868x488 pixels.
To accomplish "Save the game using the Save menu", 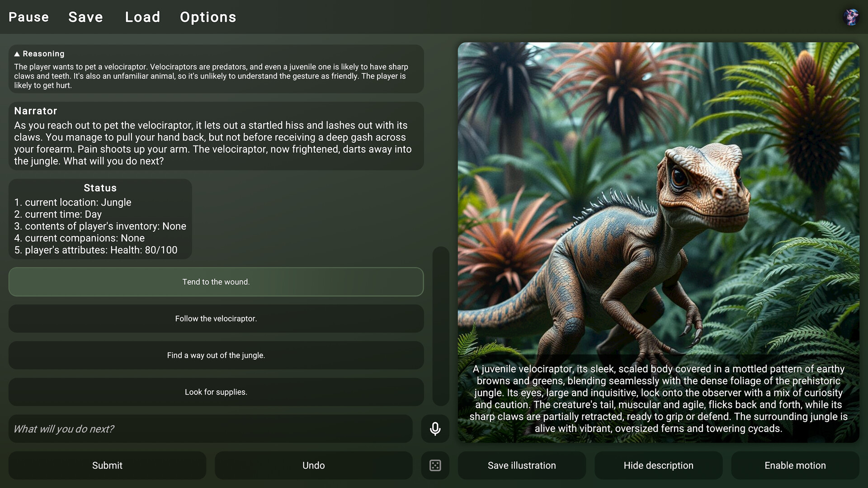I will [x=85, y=17].
